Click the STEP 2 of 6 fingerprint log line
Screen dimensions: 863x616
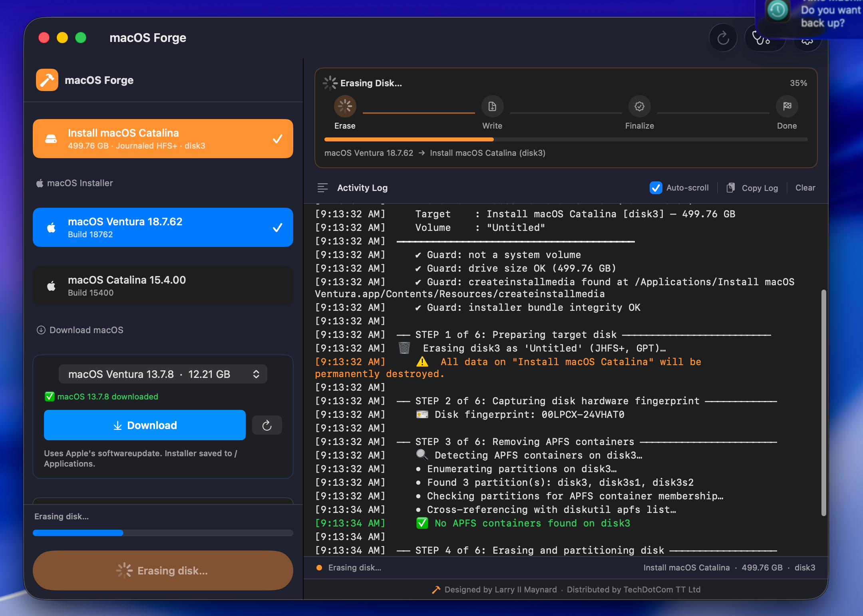pyautogui.click(x=546, y=401)
